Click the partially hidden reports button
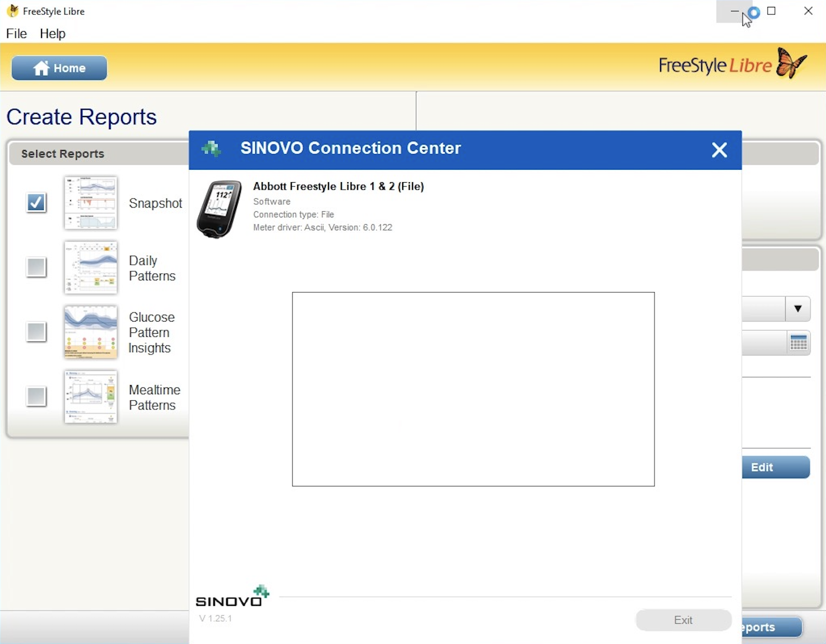 coord(772,627)
